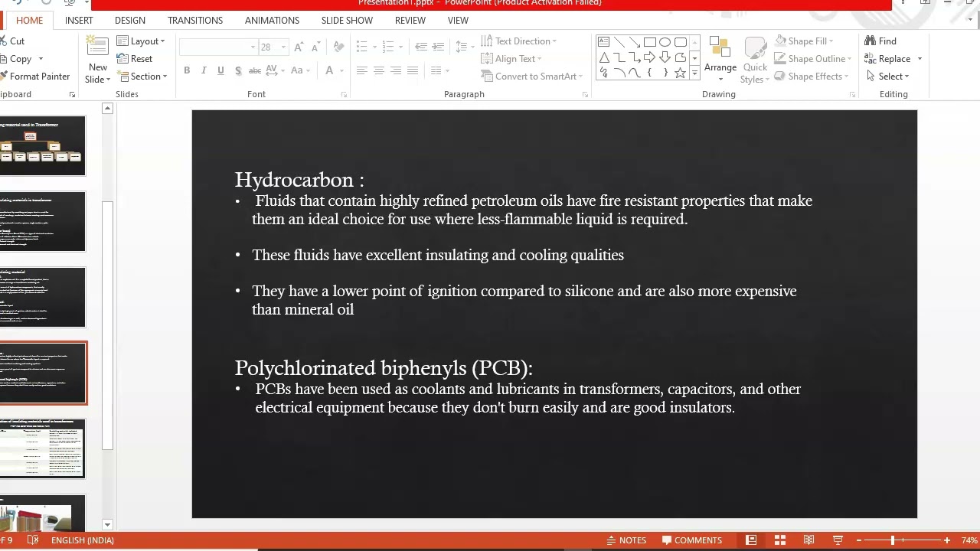Open the REVIEW ribbon tab
The height and width of the screenshot is (551, 980).
pyautogui.click(x=410, y=21)
